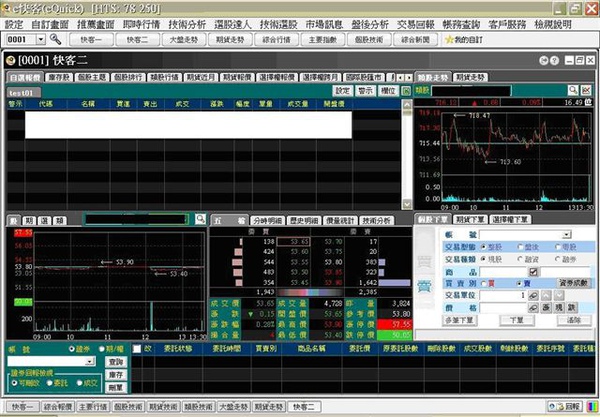This screenshot has height=417, width=600.
Task: Click the green grid icon next to 欄位
Action: pyautogui.click(x=406, y=91)
